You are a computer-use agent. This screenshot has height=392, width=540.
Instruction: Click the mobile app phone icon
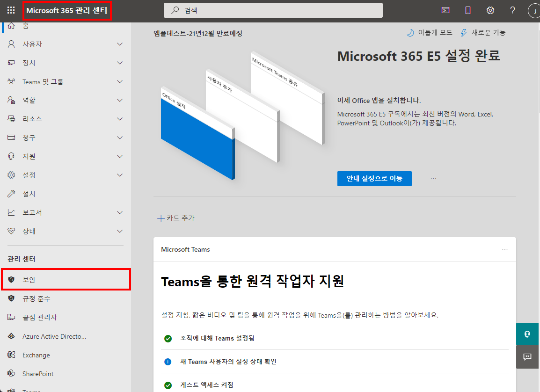pyautogui.click(x=467, y=10)
